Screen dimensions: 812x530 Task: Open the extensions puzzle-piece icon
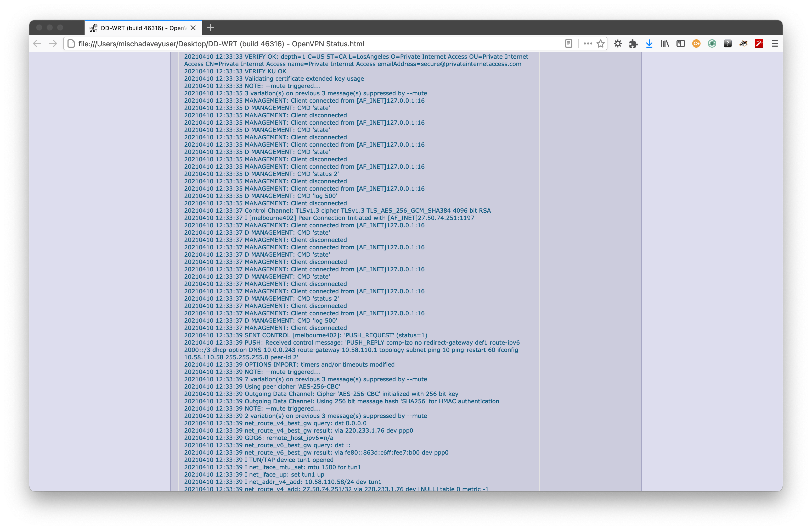pyautogui.click(x=633, y=44)
